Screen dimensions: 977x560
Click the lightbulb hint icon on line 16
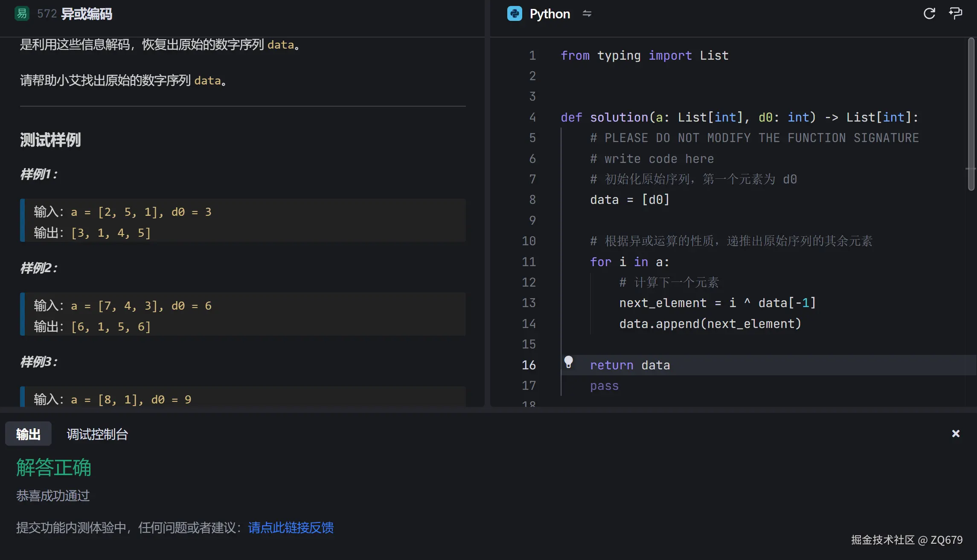pos(568,362)
